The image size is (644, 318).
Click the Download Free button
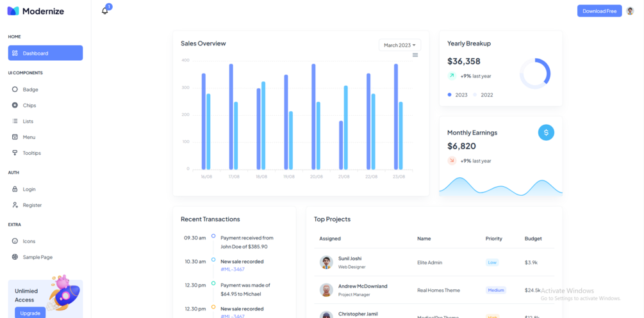click(x=600, y=11)
